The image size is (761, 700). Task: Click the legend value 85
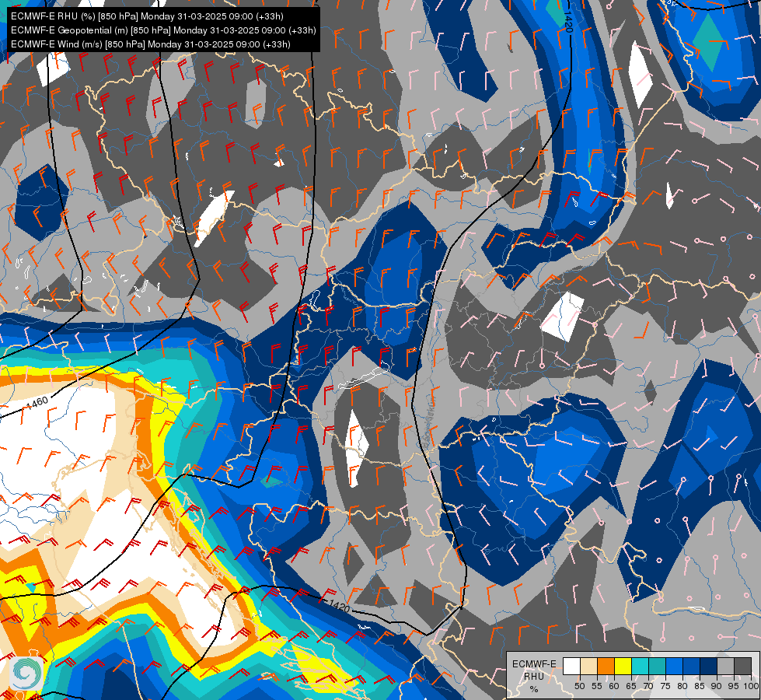(x=700, y=686)
